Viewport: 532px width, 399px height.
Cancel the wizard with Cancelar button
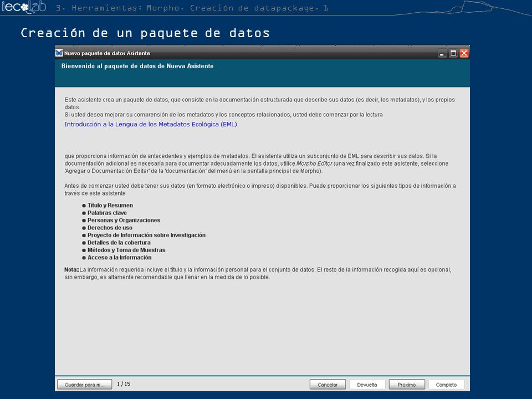pyautogui.click(x=328, y=385)
